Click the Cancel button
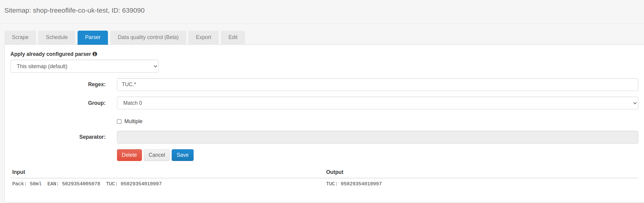Viewport: 644px width, 203px height. [x=157, y=155]
